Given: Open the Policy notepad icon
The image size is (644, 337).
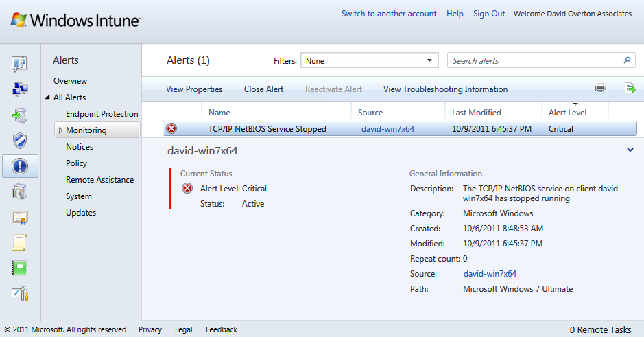Looking at the screenshot, I should 19,242.
